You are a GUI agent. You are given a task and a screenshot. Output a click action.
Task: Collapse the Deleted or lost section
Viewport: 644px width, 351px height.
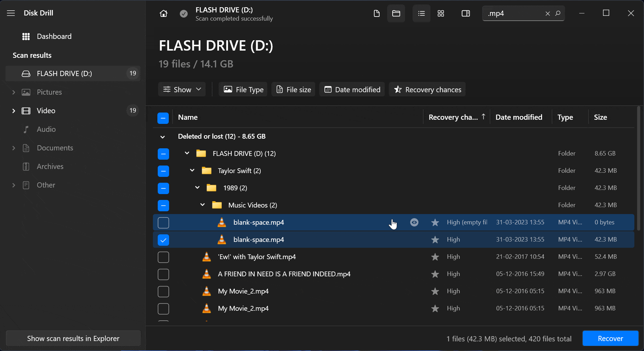coord(163,136)
